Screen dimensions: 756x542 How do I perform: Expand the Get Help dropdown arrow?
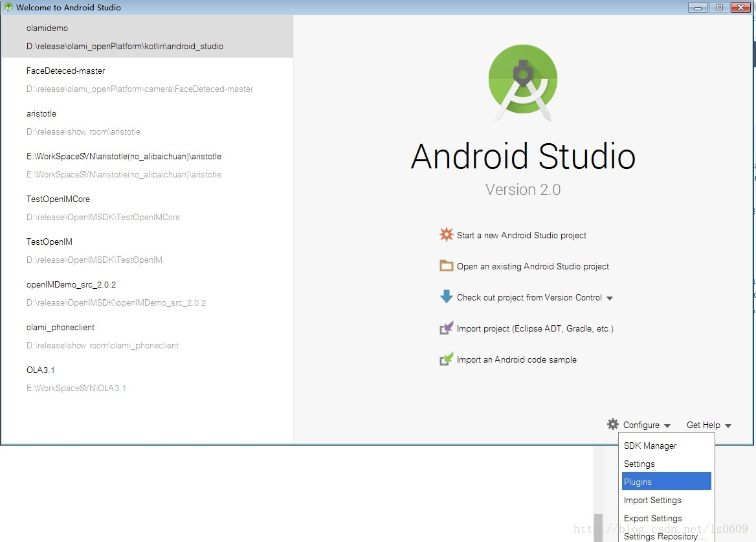(728, 426)
